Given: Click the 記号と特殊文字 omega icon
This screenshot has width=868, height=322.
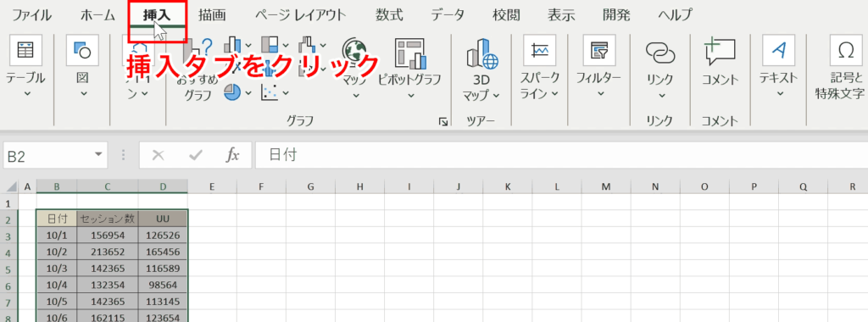Looking at the screenshot, I should click(x=846, y=50).
